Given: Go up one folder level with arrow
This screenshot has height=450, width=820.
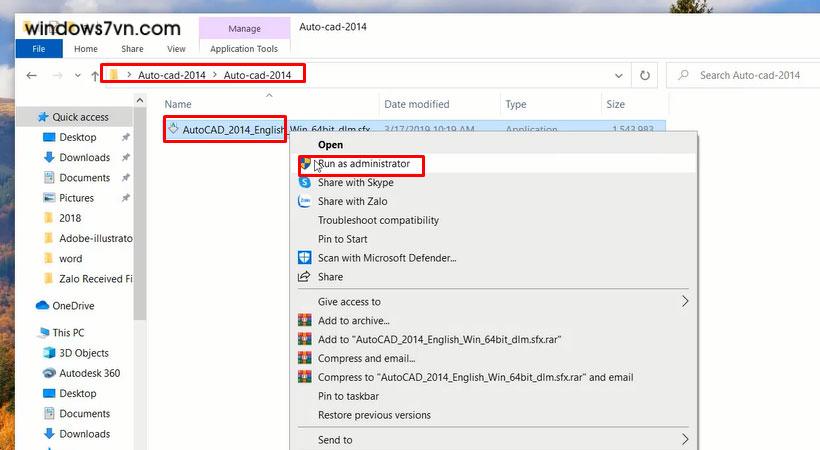Looking at the screenshot, I should click(95, 76).
